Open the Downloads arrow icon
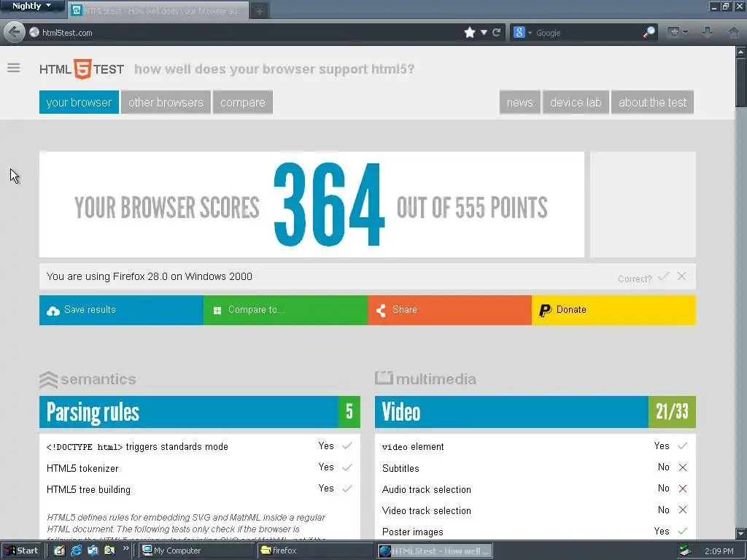 708,32
